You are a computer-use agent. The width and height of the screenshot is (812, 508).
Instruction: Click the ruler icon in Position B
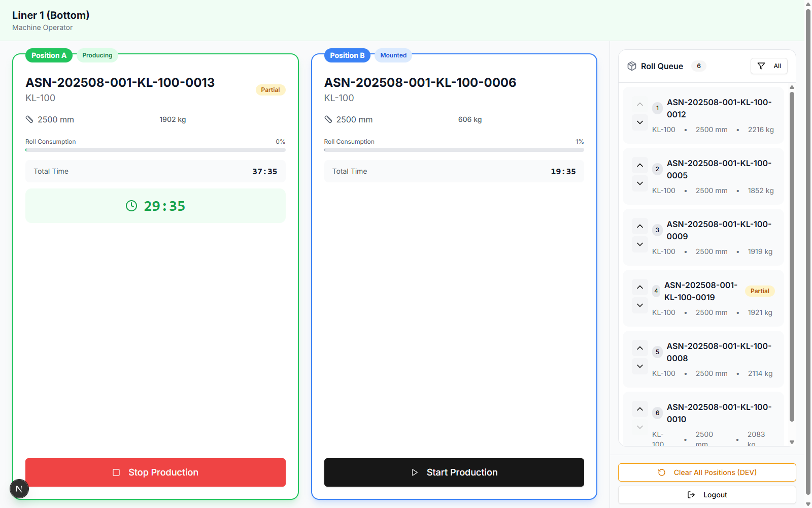(328, 119)
